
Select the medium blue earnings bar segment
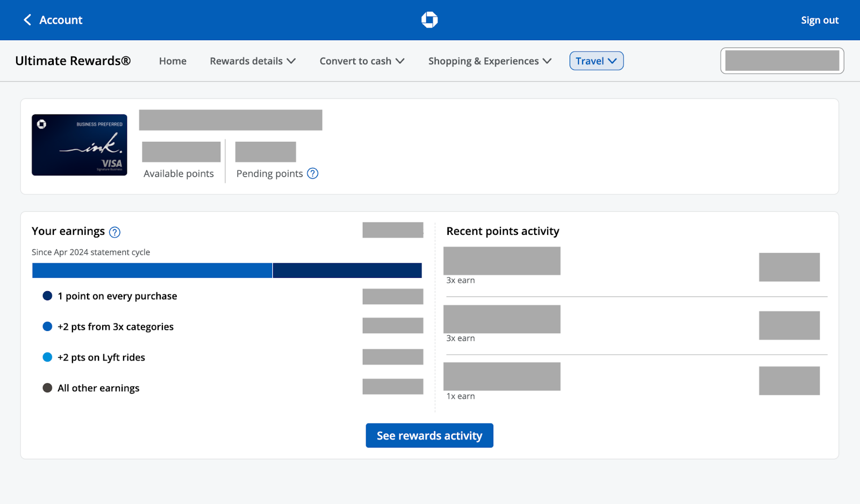pos(152,270)
